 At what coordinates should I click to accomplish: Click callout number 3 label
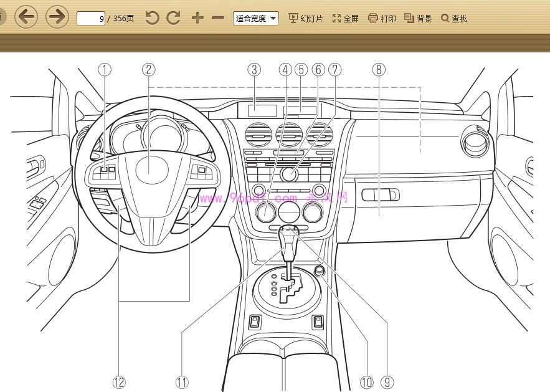(x=254, y=69)
